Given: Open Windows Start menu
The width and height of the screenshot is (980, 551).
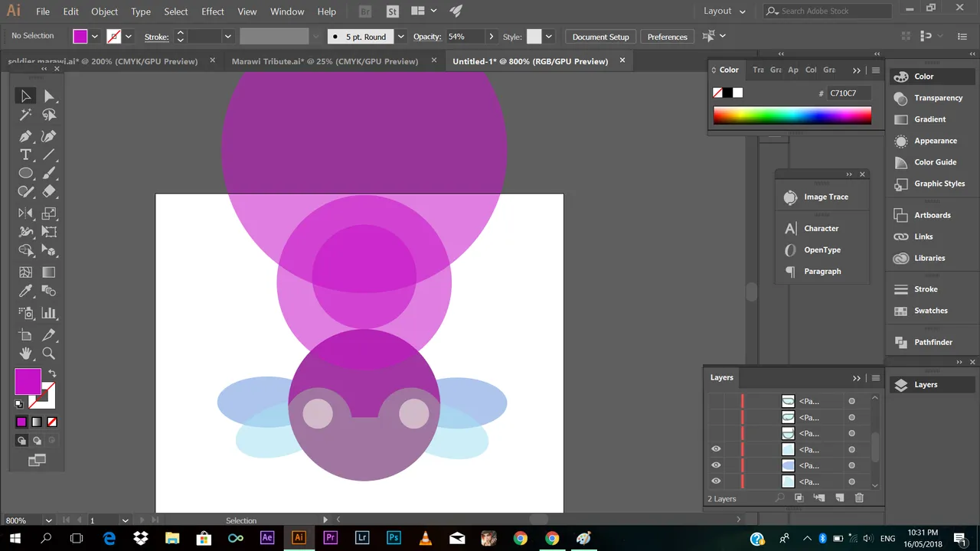Looking at the screenshot, I should click(x=15, y=538).
